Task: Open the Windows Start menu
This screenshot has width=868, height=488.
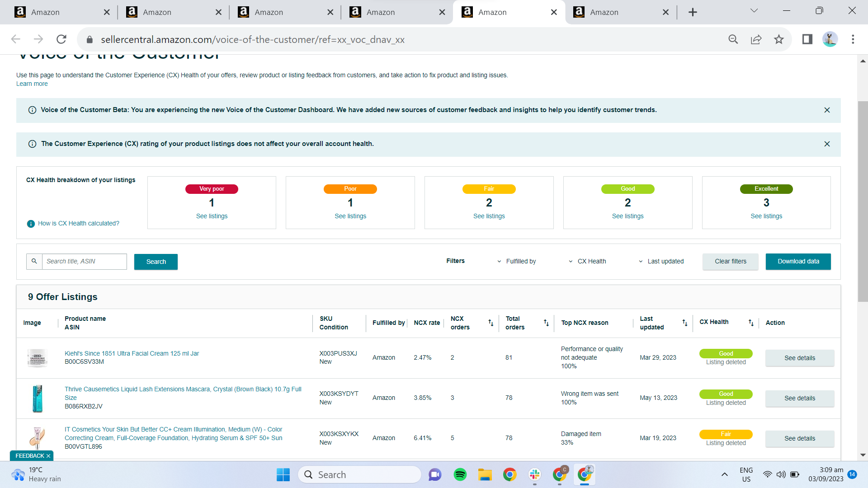Action: point(283,475)
